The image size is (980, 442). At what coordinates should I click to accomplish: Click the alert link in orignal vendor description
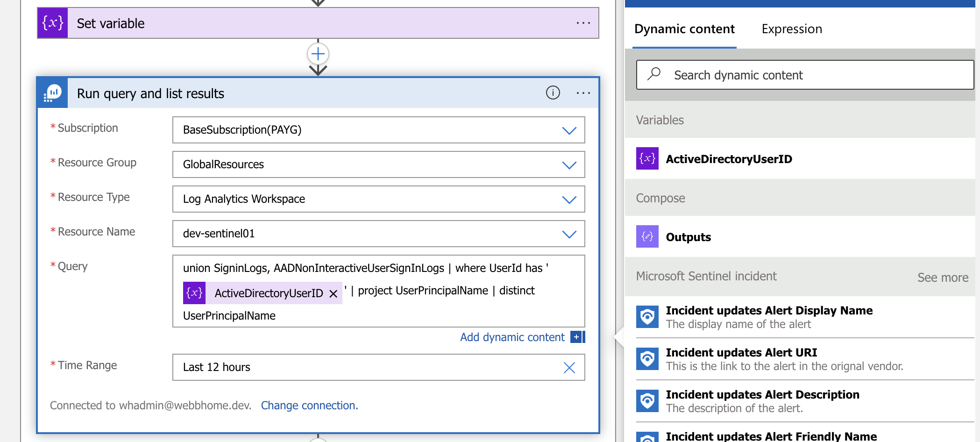click(x=785, y=366)
